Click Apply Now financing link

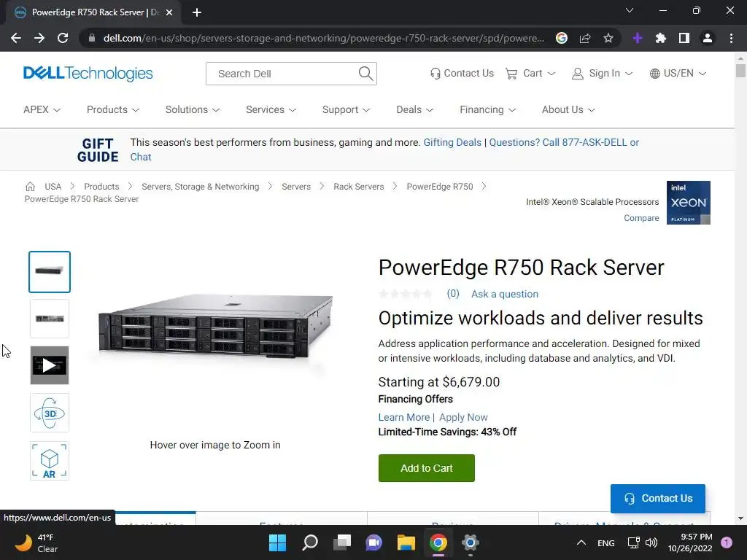point(463,417)
